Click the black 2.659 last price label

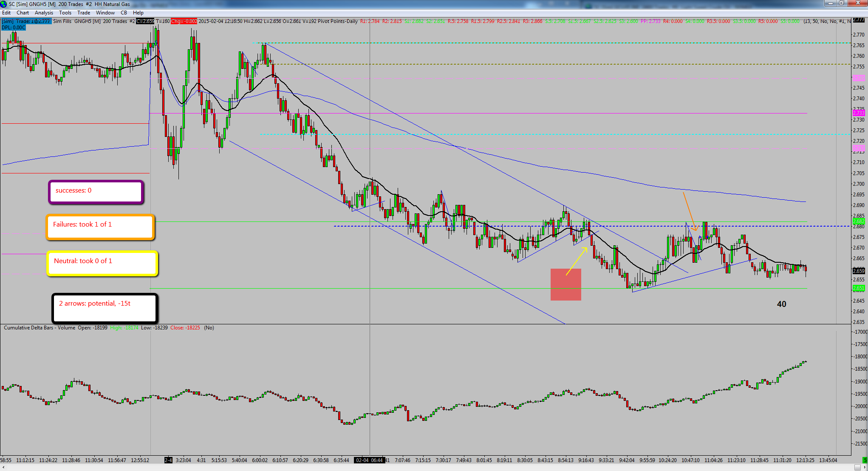click(x=859, y=271)
